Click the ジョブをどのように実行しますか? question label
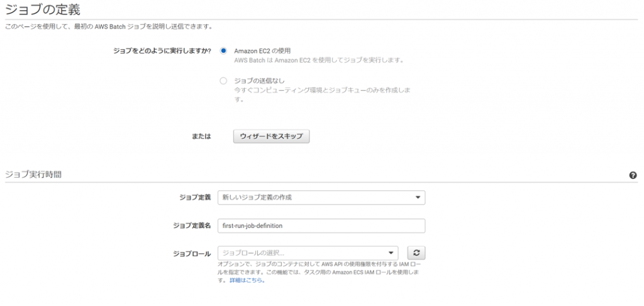This screenshot has width=644, height=306. click(162, 50)
